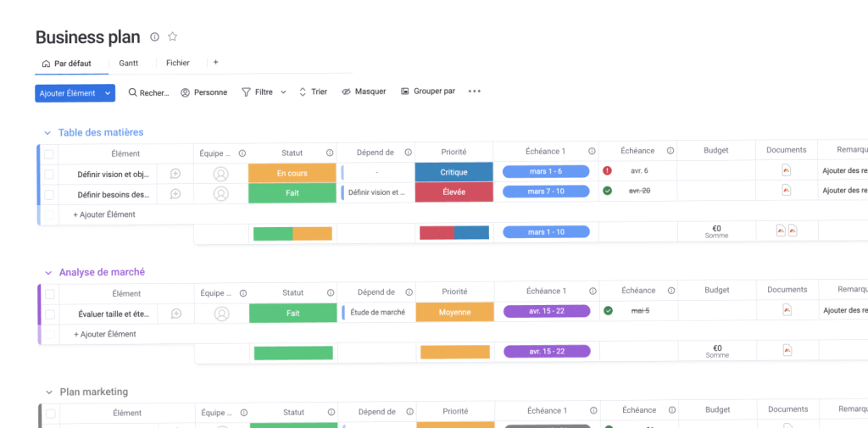Open document file in Définir vision et obj... row
This screenshot has height=428, width=868.
pyautogui.click(x=786, y=170)
